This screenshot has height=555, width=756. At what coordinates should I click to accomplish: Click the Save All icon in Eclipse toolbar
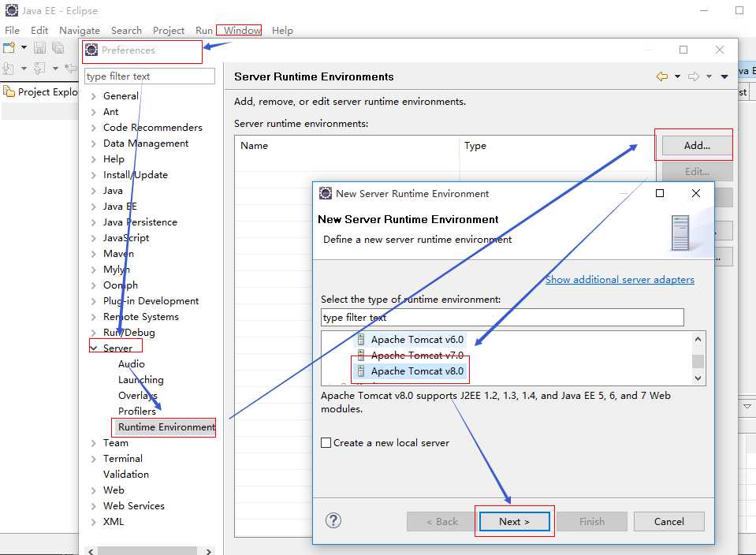(x=58, y=48)
